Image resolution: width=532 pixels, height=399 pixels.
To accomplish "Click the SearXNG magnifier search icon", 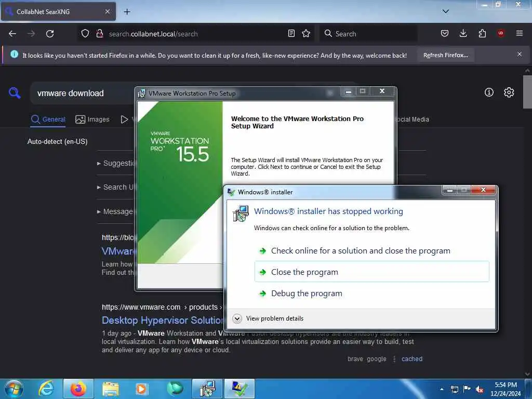I will pyautogui.click(x=15, y=93).
